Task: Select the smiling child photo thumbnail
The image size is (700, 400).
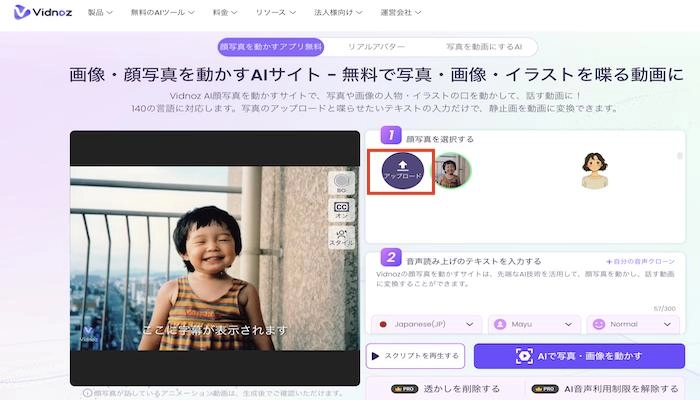Action: [451, 171]
